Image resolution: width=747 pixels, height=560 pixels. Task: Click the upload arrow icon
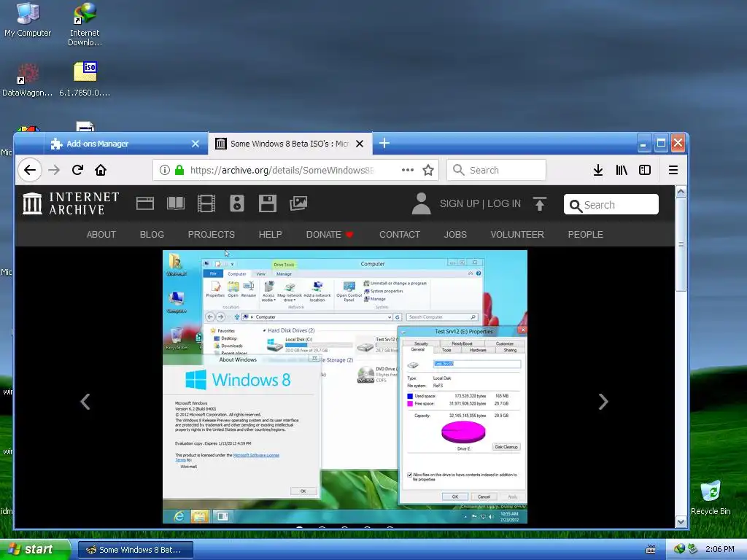(x=540, y=204)
